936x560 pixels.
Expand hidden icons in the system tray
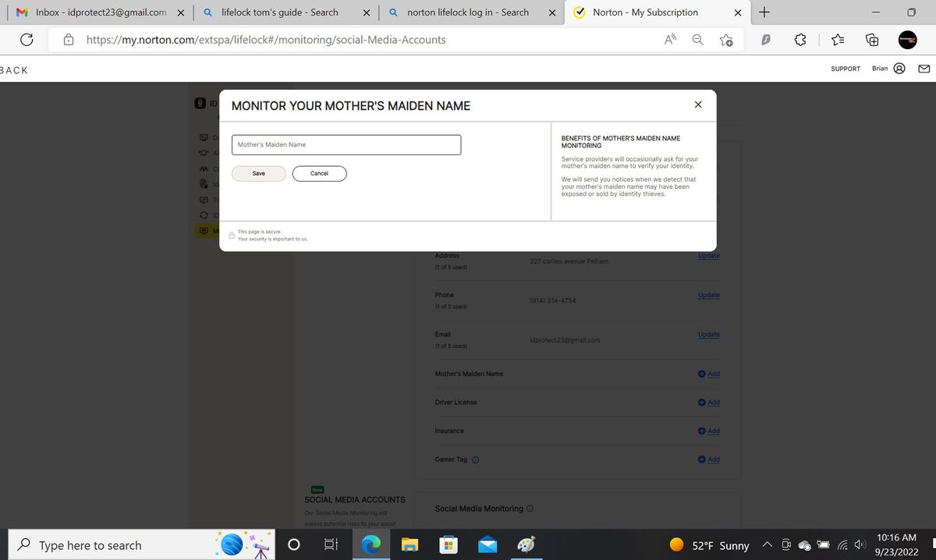pyautogui.click(x=767, y=544)
